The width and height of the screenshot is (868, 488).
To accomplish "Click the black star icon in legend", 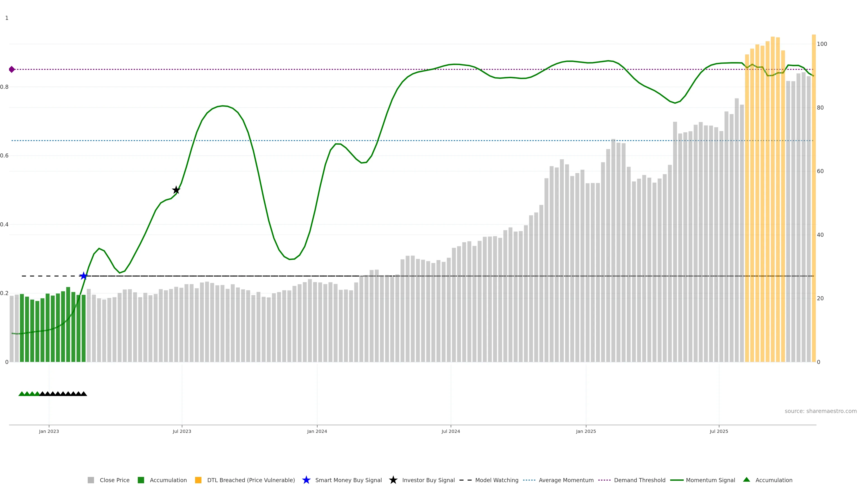I will (x=393, y=480).
